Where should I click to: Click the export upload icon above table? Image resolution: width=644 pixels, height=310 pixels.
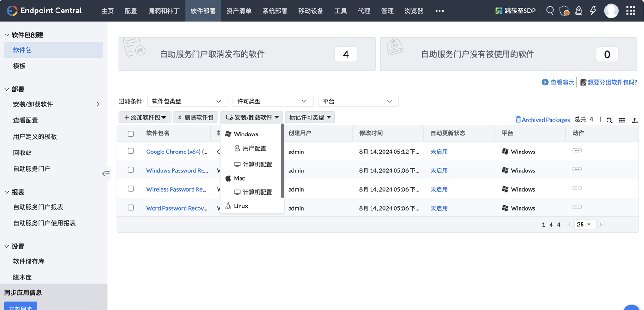coord(634,120)
